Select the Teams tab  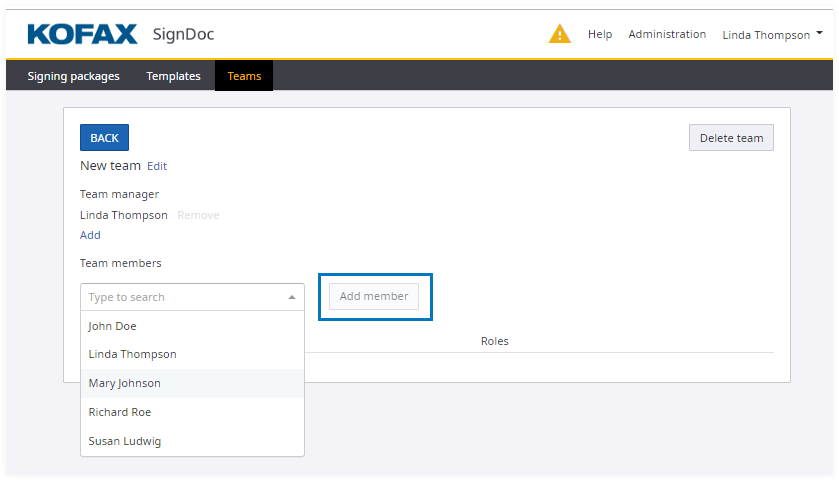tap(244, 76)
